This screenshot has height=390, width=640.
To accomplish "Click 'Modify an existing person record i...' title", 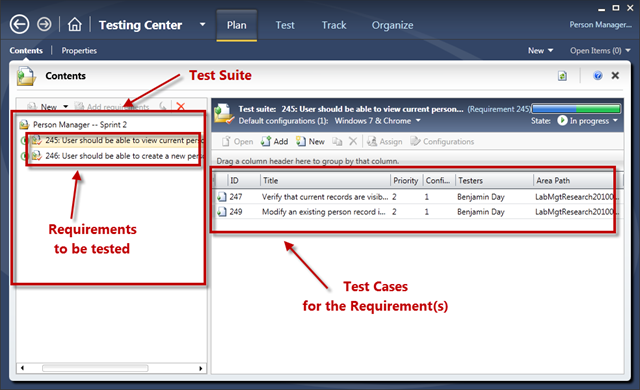I will (323, 212).
